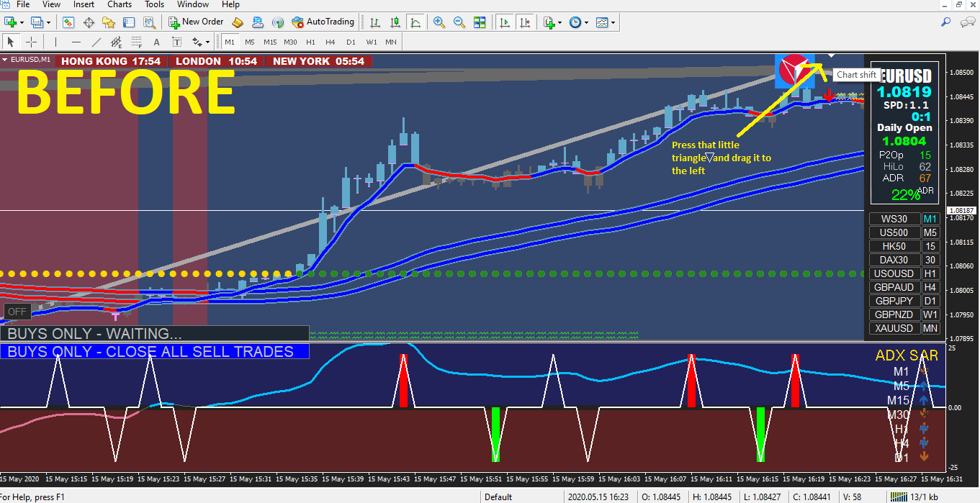This screenshot has height=503, width=980.
Task: Click the chart shift triangle marker on chart
Action: 830,55
